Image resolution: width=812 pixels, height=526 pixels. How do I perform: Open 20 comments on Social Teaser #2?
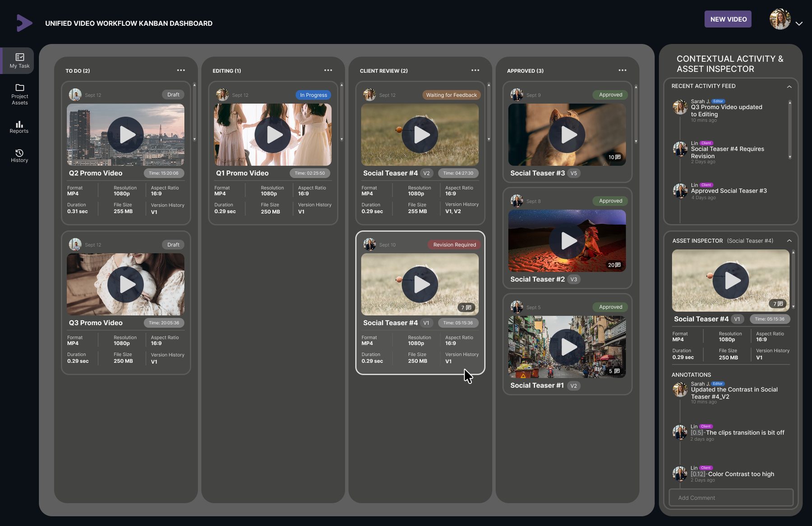[x=614, y=265]
